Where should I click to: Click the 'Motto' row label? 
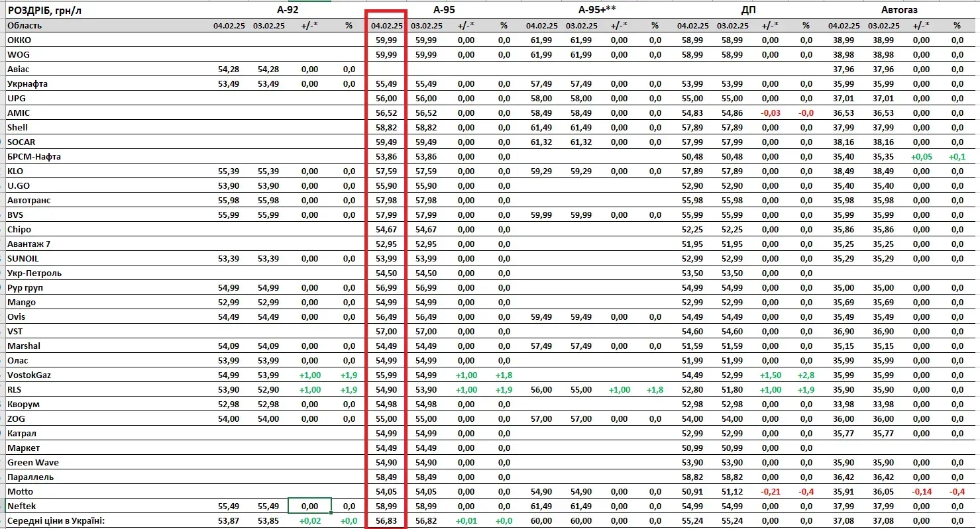pyautogui.click(x=20, y=491)
